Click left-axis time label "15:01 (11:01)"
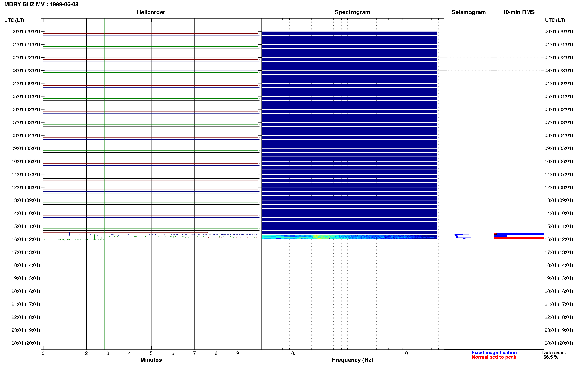This screenshot has height=368, width=588. (x=26, y=226)
